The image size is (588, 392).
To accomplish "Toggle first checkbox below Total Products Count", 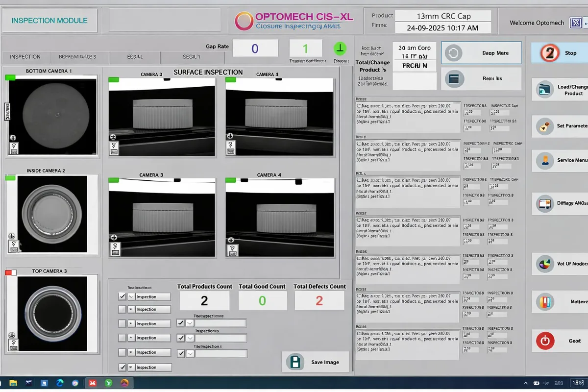I will click(180, 323).
